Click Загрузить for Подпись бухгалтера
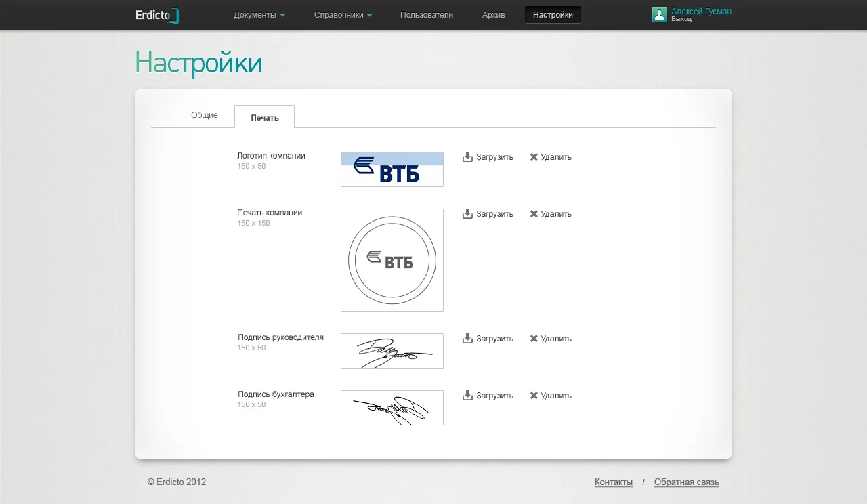 click(494, 396)
